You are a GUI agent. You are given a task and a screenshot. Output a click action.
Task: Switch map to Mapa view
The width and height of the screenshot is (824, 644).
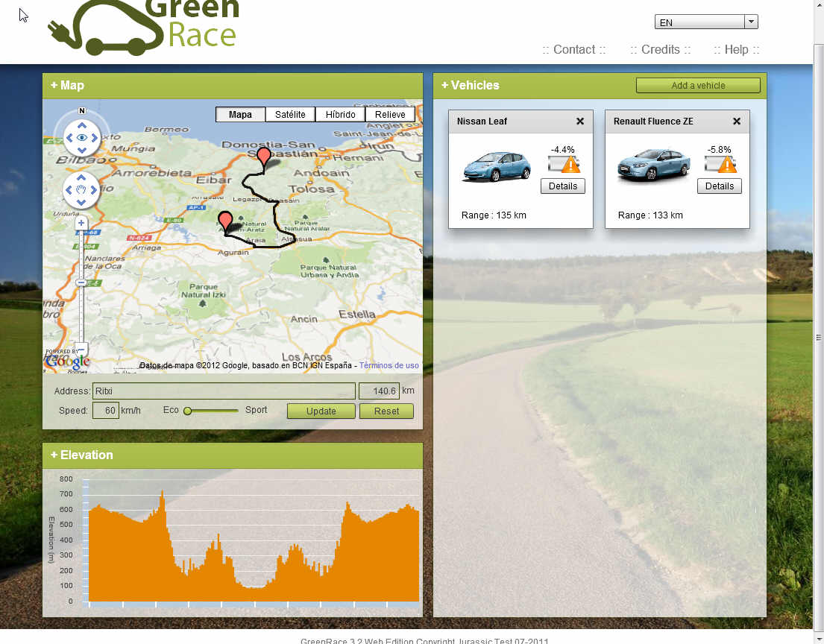tap(240, 115)
